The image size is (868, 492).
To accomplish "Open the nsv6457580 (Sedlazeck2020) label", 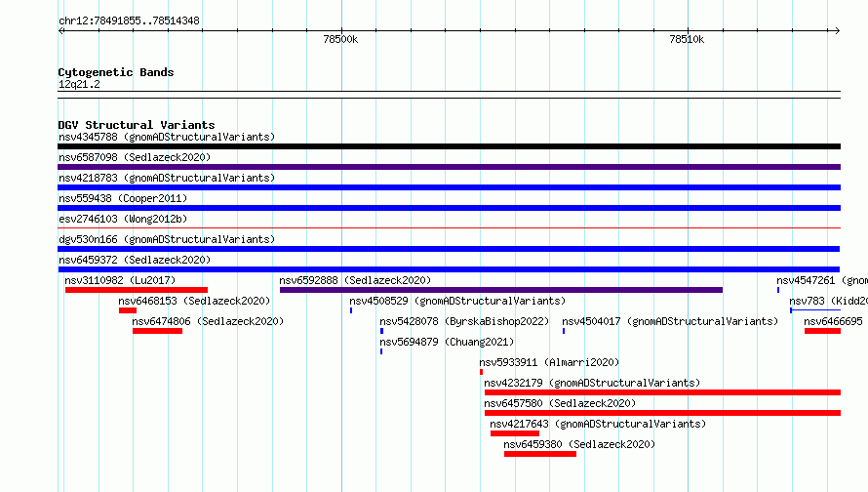I will click(x=560, y=403).
